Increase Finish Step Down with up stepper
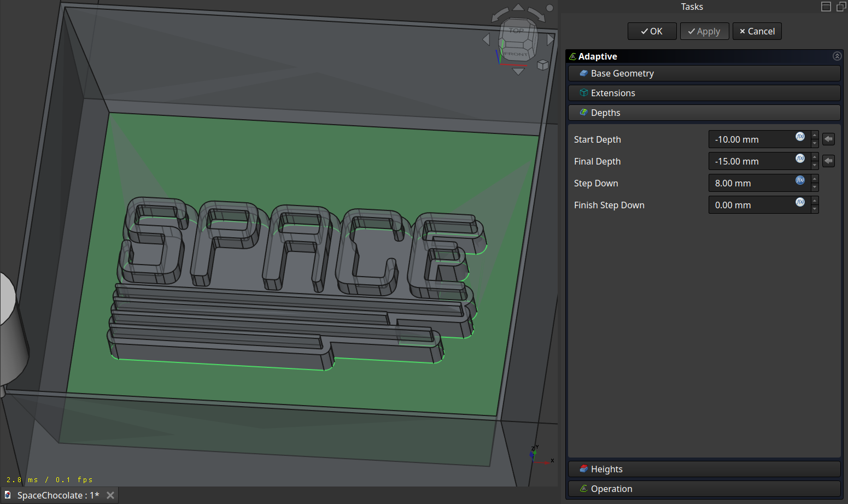The width and height of the screenshot is (848, 504). (x=815, y=201)
